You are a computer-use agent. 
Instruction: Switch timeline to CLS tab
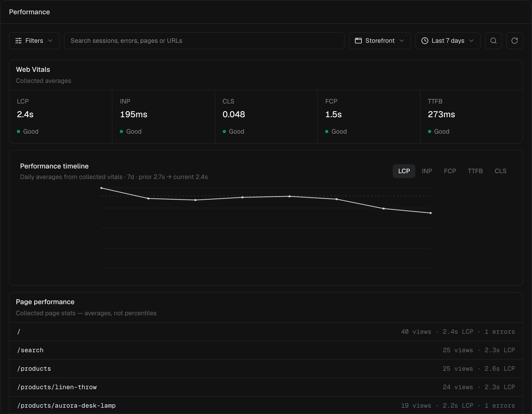(500, 171)
